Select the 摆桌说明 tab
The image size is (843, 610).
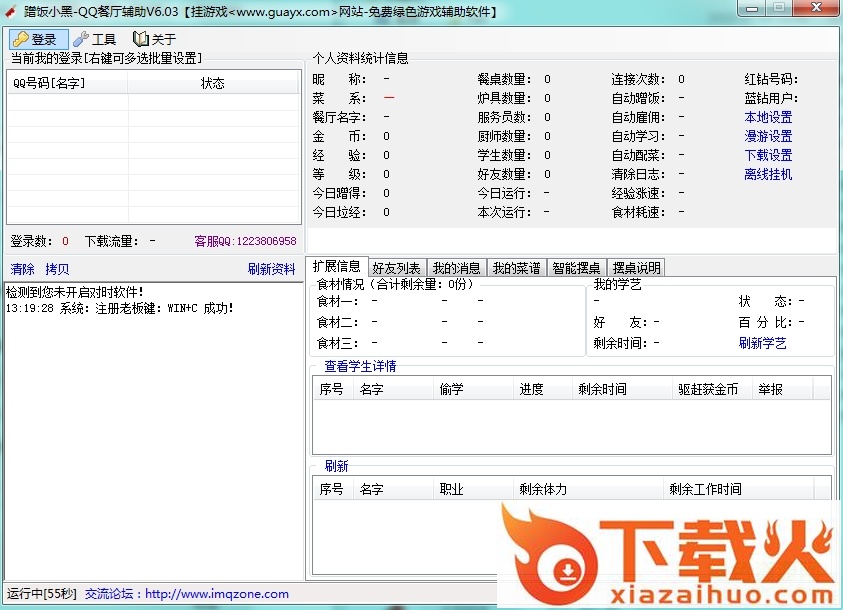click(x=637, y=268)
